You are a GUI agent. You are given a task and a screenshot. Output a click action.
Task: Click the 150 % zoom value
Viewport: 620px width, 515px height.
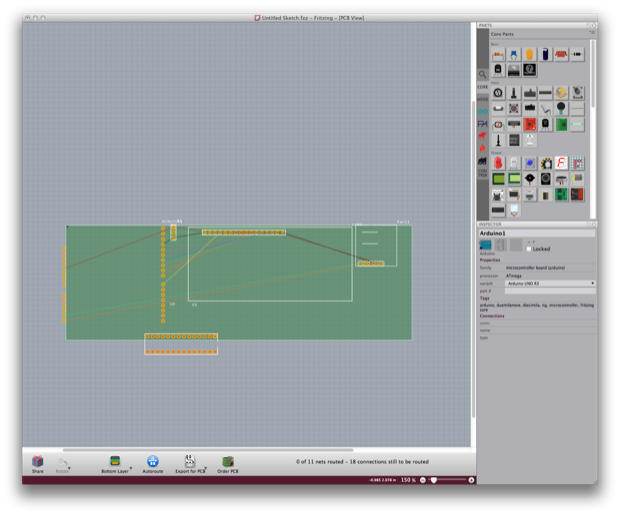[408, 480]
